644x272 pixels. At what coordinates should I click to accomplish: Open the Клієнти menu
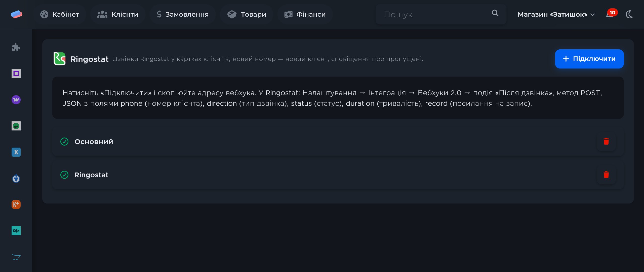tap(118, 14)
